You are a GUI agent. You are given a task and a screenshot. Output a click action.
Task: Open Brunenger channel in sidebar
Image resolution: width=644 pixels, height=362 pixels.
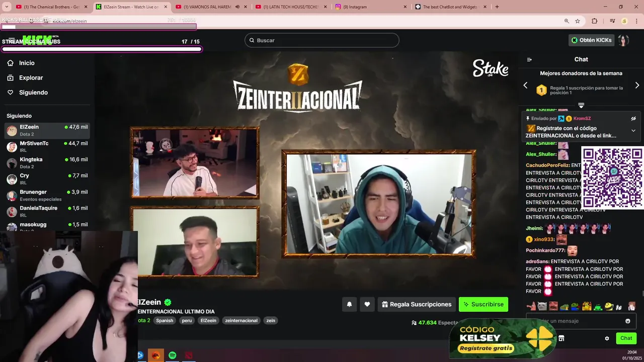pyautogui.click(x=47, y=196)
